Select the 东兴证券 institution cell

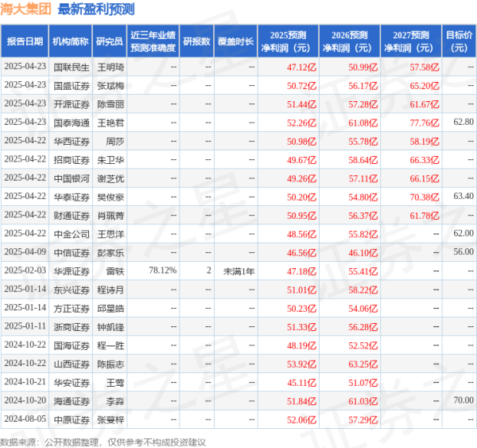pos(72,290)
